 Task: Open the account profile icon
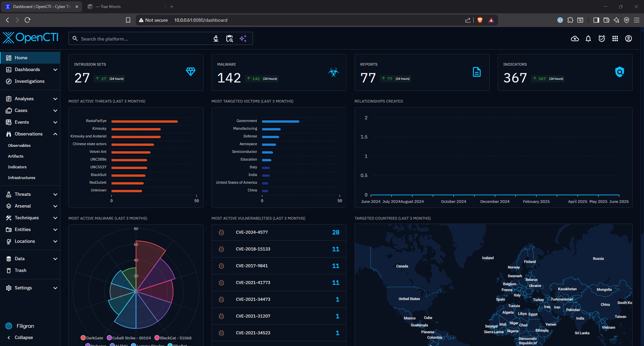click(x=628, y=39)
